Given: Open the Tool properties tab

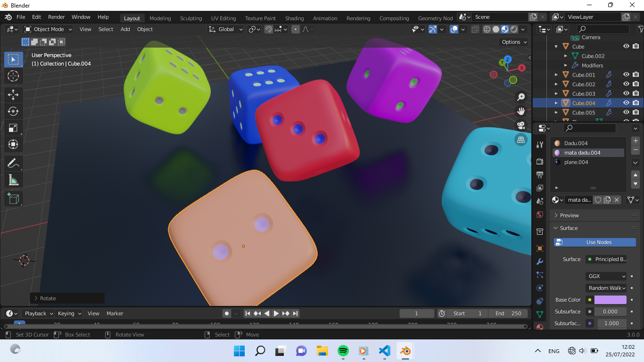Looking at the screenshot, I should click(540, 145).
